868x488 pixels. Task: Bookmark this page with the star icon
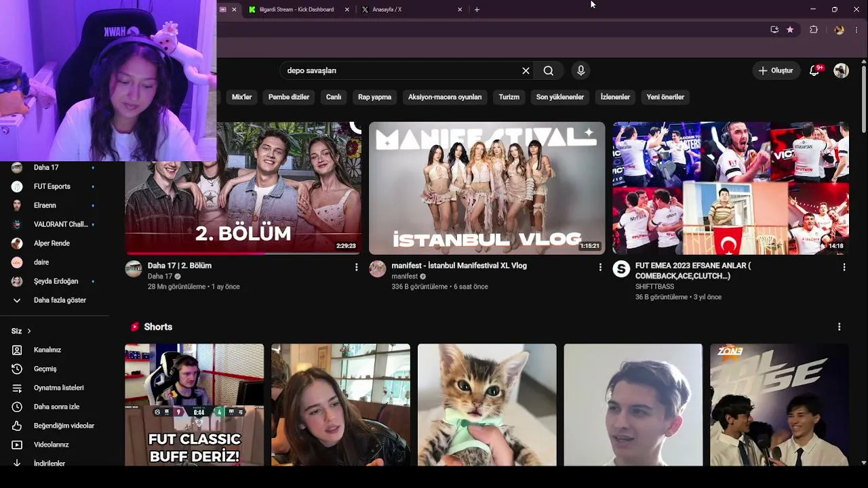[x=790, y=30]
